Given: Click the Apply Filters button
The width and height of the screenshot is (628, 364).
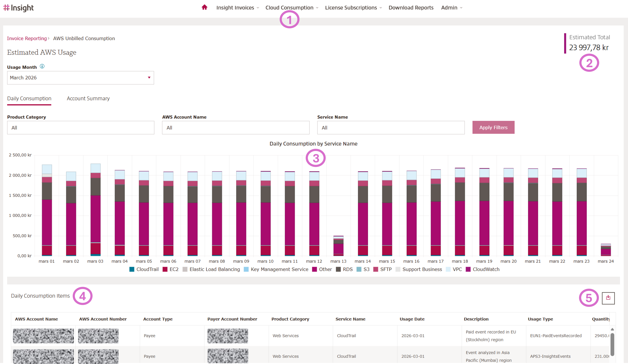Looking at the screenshot, I should pyautogui.click(x=493, y=127).
